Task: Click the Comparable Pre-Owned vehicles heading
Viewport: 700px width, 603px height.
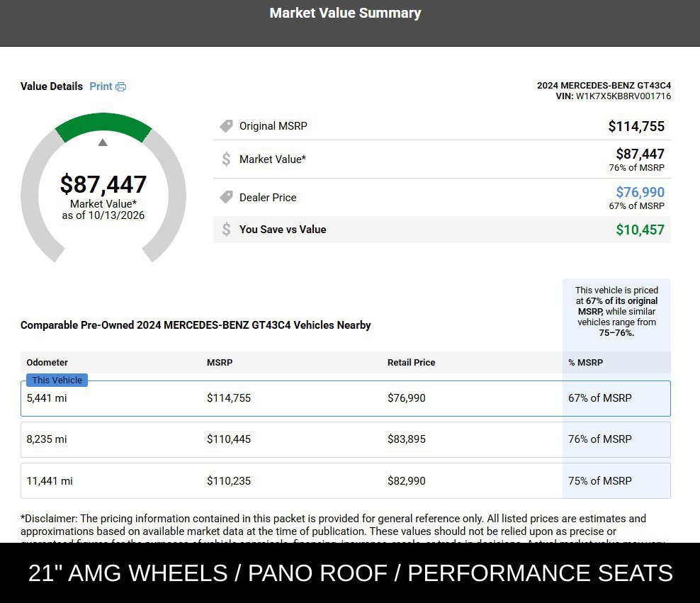Action: point(196,325)
